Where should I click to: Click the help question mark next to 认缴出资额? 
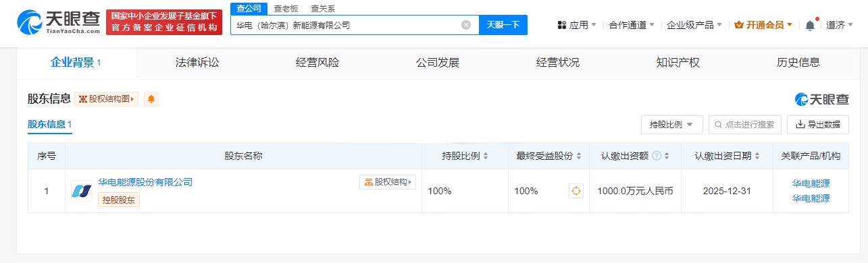657,156
